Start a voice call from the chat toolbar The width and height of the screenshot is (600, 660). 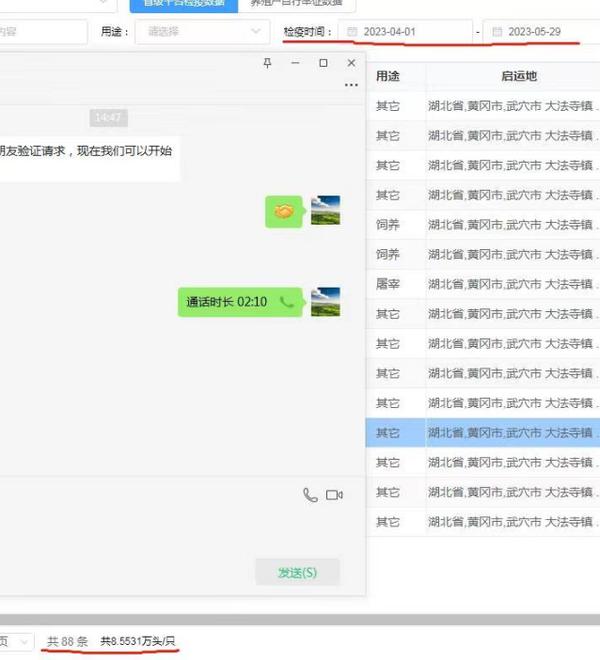pos(310,495)
